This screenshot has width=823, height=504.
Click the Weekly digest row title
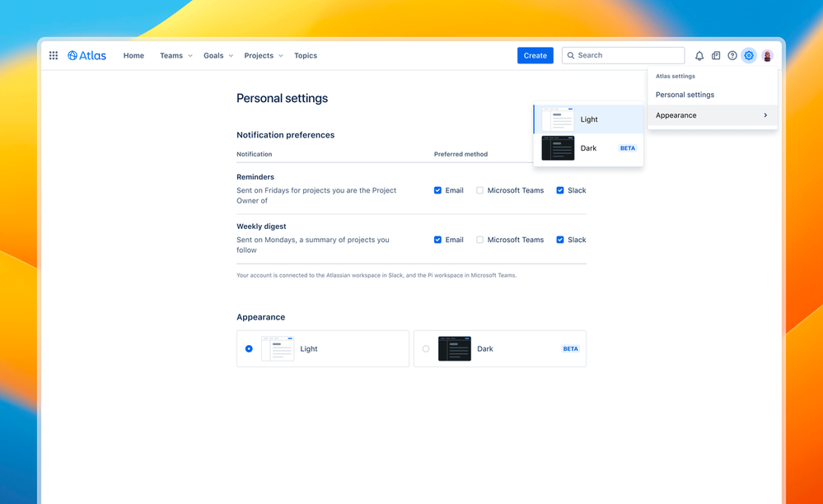pyautogui.click(x=261, y=226)
